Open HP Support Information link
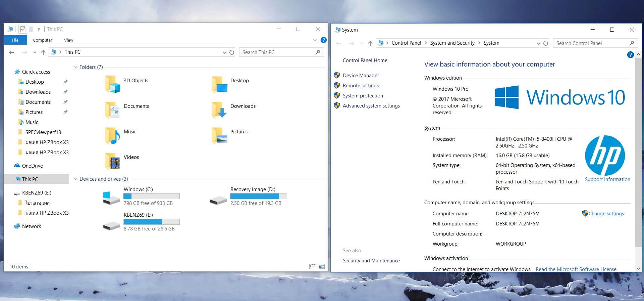The height and width of the screenshot is (301, 644). click(x=607, y=179)
